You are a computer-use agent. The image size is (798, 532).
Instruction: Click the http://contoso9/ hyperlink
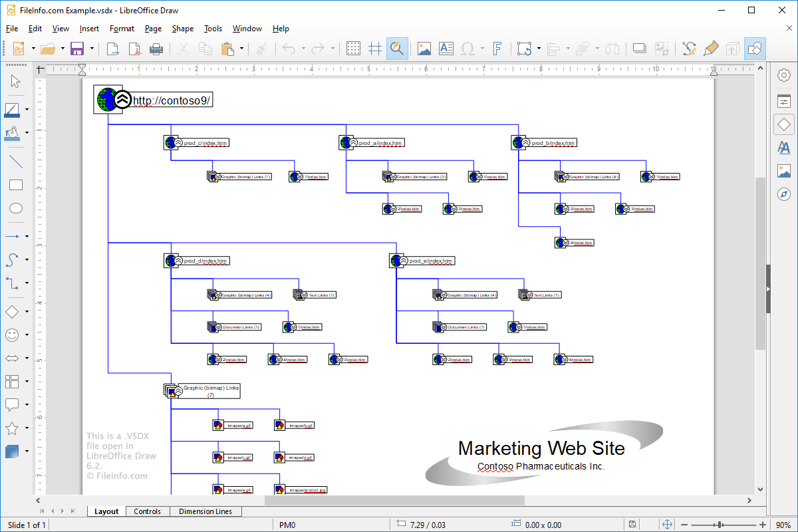point(172,100)
